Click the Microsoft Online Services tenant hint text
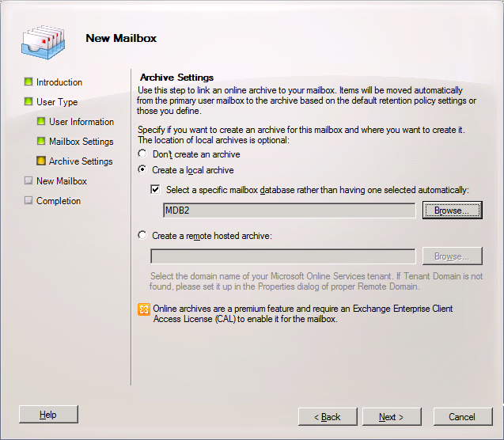 [316, 281]
